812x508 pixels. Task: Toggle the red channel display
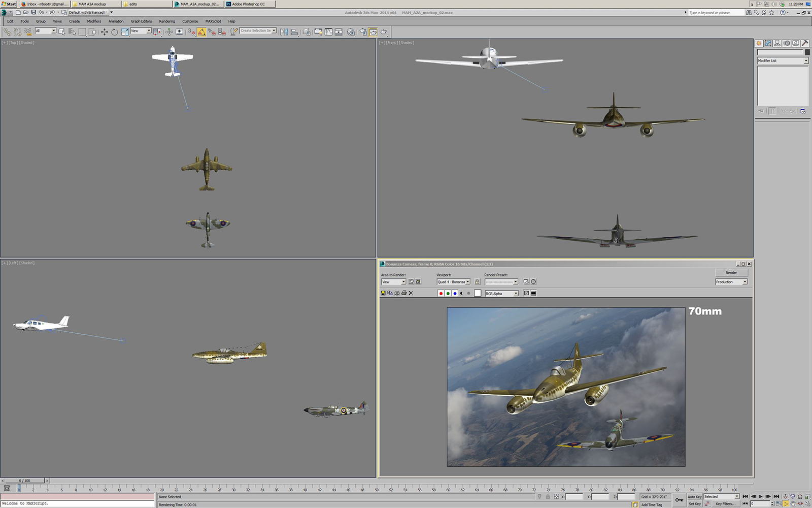(441, 293)
